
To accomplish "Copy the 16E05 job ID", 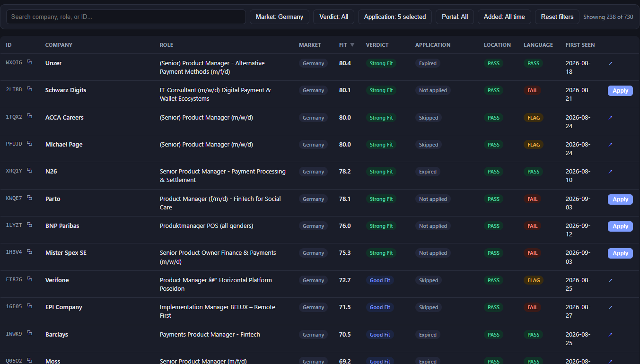I will click(x=29, y=306).
